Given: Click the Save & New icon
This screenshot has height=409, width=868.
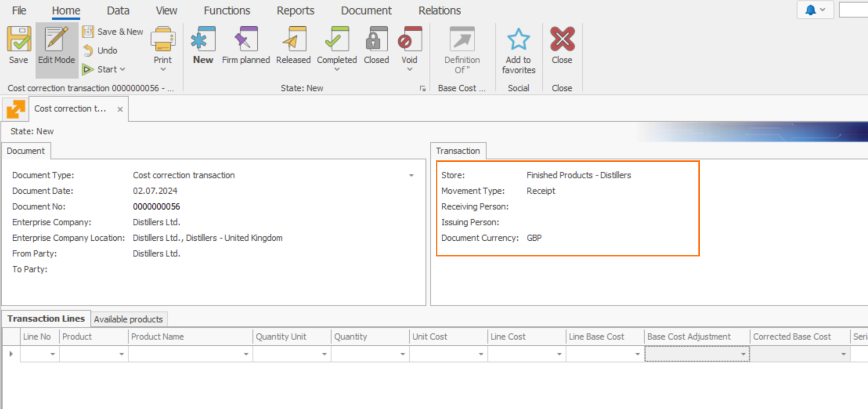Looking at the screenshot, I should pos(88,32).
